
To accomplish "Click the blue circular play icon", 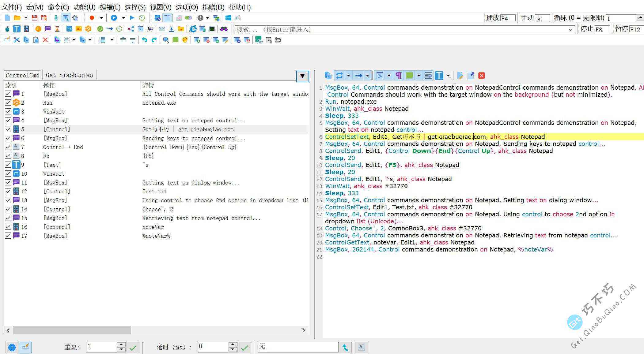I will click(x=114, y=18).
